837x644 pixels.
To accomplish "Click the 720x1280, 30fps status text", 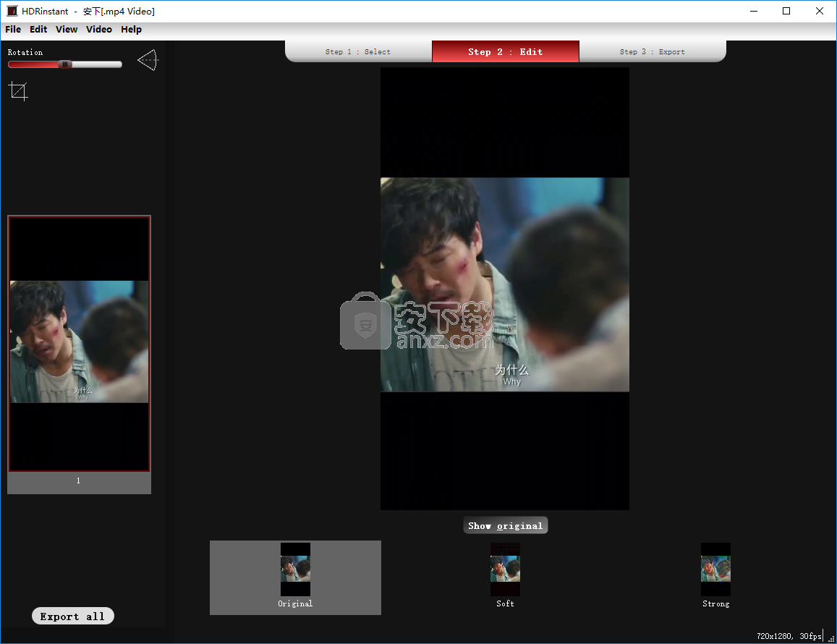I will (789, 636).
